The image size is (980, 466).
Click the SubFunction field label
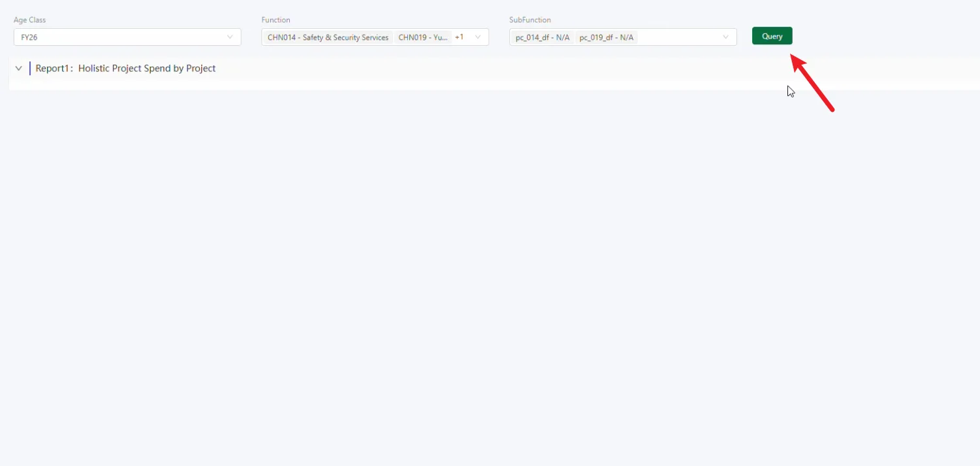pyautogui.click(x=530, y=20)
